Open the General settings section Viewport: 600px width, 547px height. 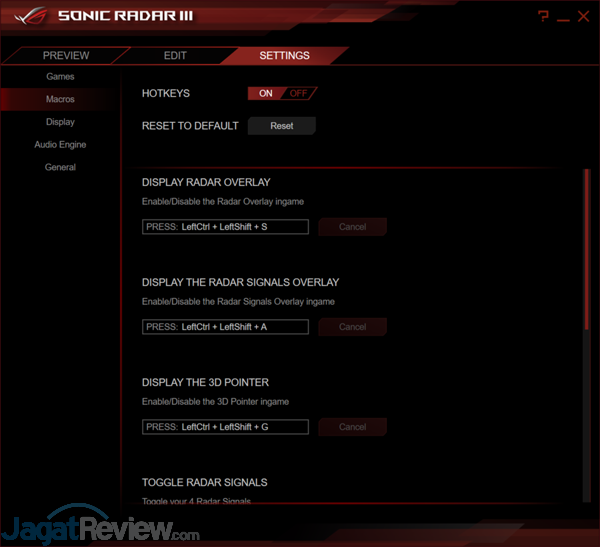(x=60, y=167)
